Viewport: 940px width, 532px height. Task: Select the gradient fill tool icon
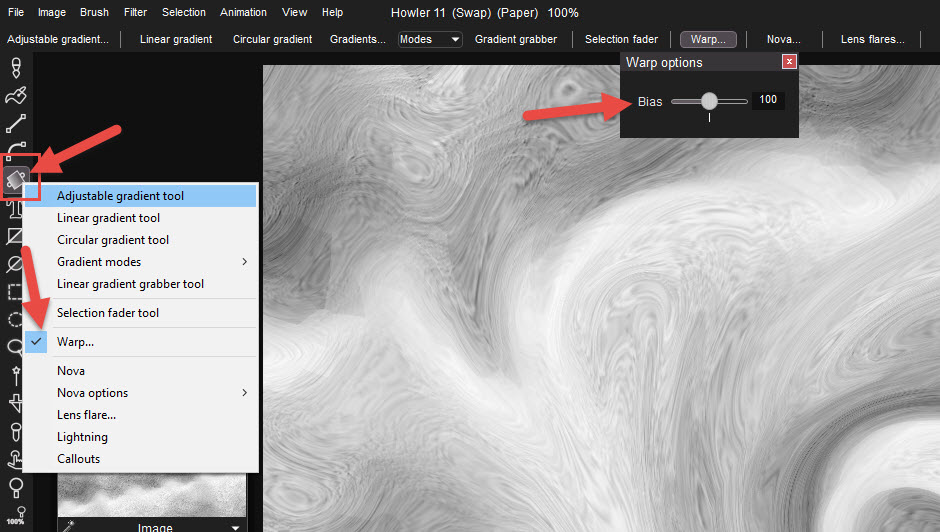(x=16, y=179)
